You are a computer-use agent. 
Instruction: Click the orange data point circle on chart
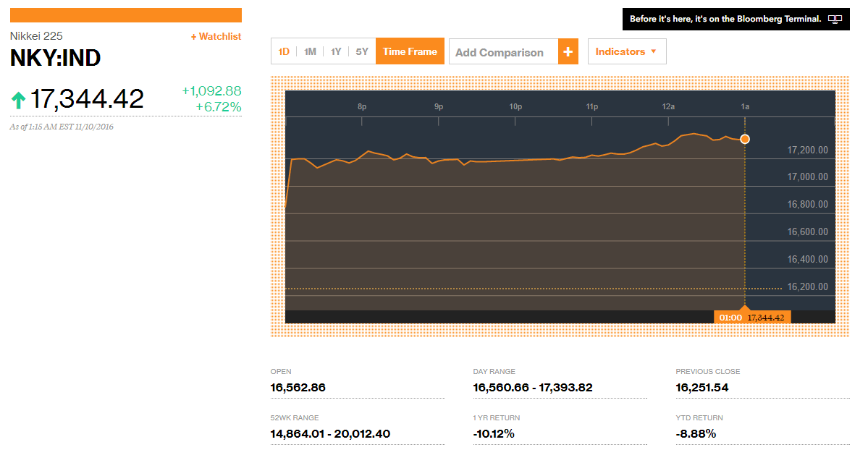pos(745,139)
